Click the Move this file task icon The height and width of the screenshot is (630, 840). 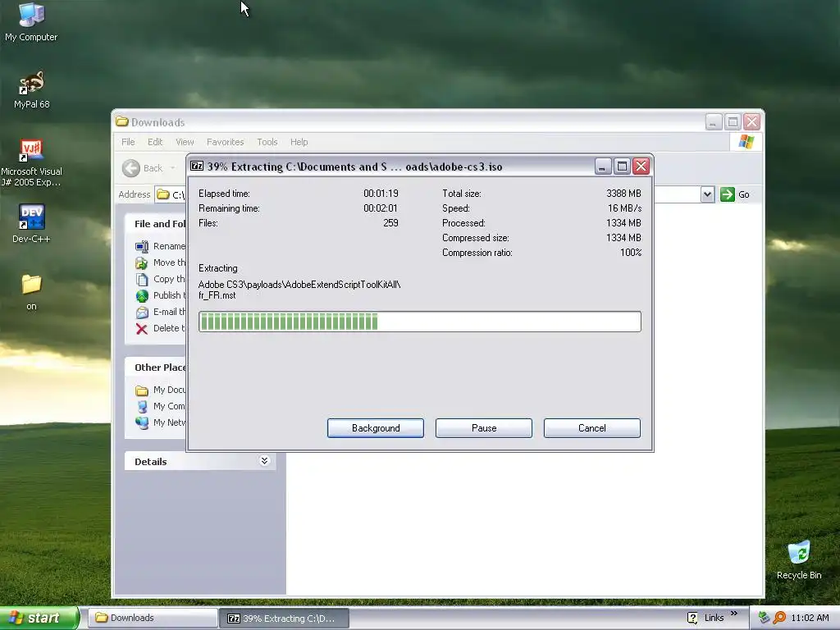coord(141,263)
